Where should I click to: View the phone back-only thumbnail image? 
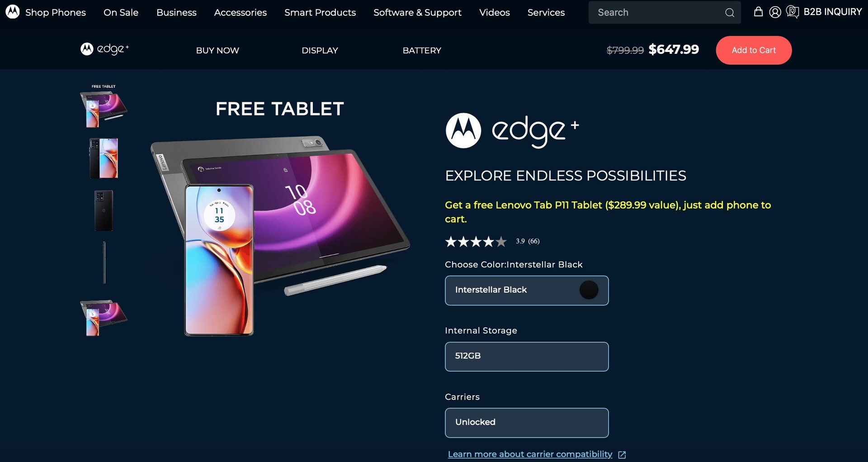(104, 210)
